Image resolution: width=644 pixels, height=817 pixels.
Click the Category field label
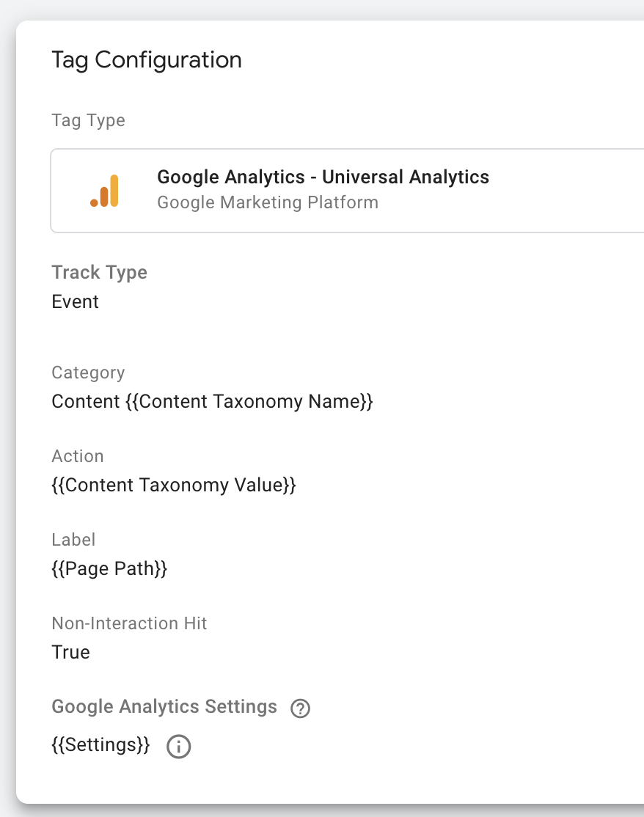point(88,373)
